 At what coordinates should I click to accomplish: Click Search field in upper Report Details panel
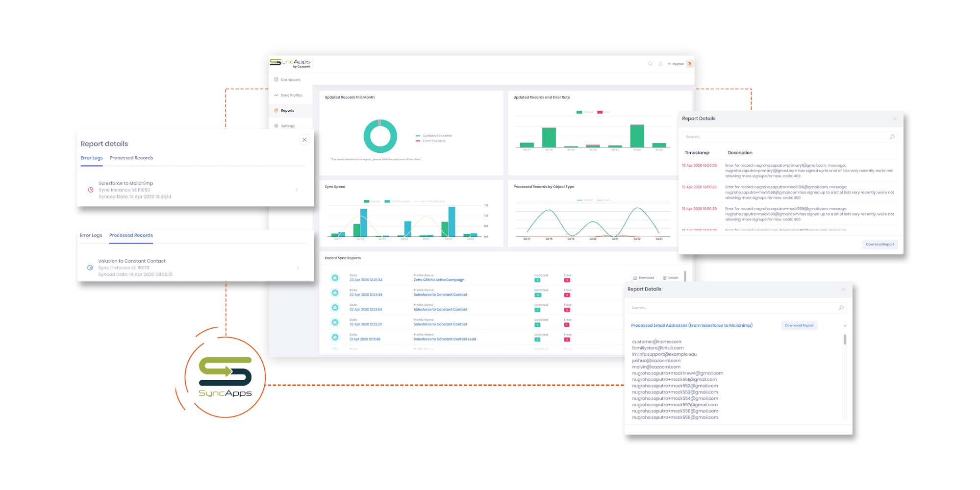[789, 137]
